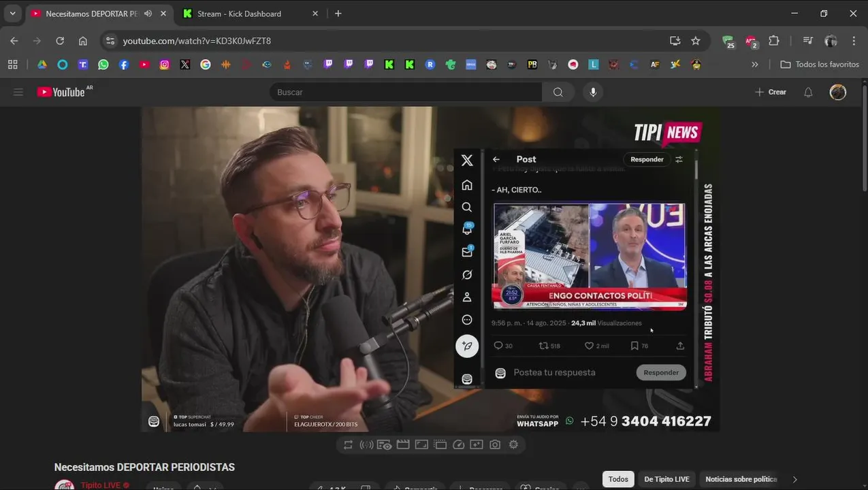This screenshot has height=490, width=868.
Task: Click the loop/repeat icon below the video
Action: pyautogui.click(x=348, y=444)
